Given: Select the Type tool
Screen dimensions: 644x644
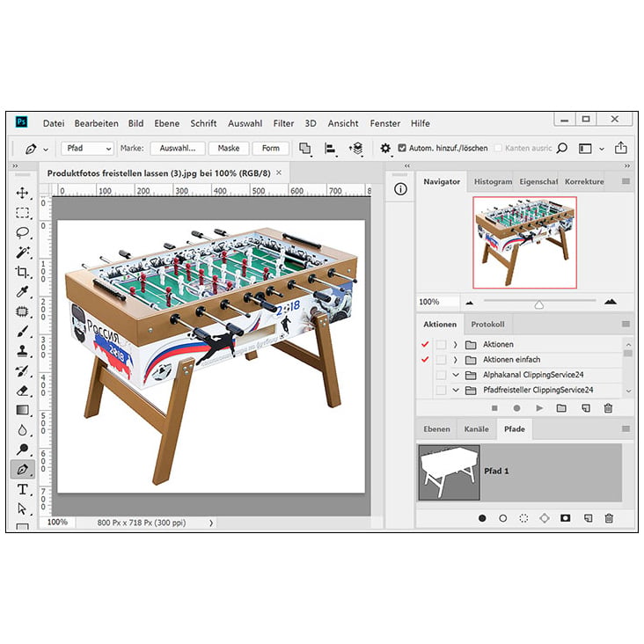Looking at the screenshot, I should [22, 489].
